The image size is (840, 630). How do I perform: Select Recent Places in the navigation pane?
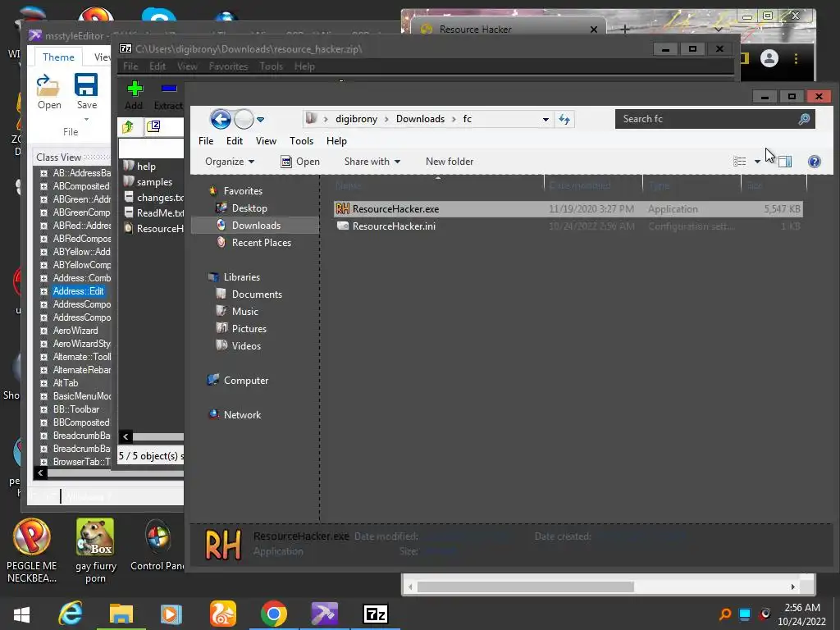[x=262, y=242]
